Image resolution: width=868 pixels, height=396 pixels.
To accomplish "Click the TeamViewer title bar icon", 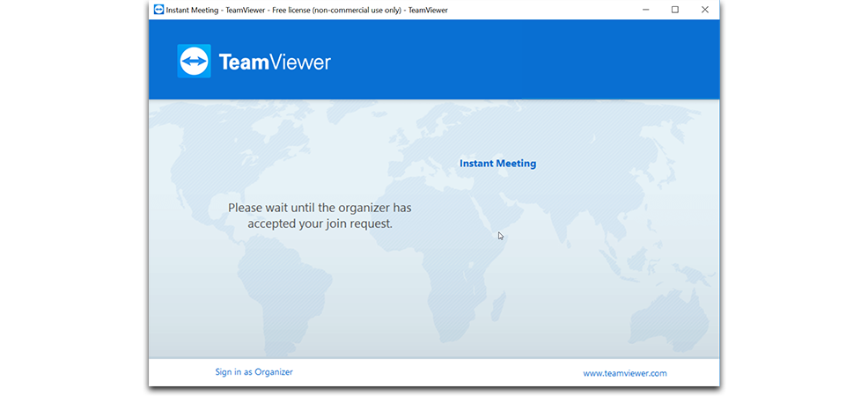I will point(158,10).
